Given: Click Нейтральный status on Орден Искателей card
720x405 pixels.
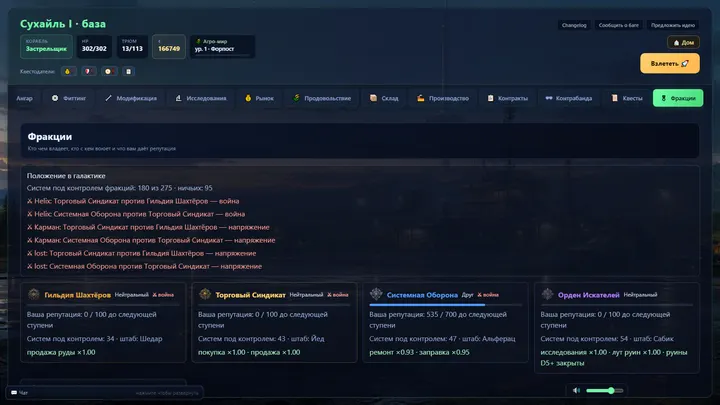Looking at the screenshot, I should pyautogui.click(x=640, y=295).
